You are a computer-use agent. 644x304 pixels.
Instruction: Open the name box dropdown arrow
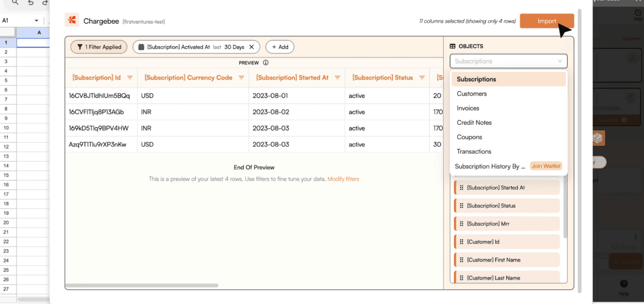[x=36, y=21]
